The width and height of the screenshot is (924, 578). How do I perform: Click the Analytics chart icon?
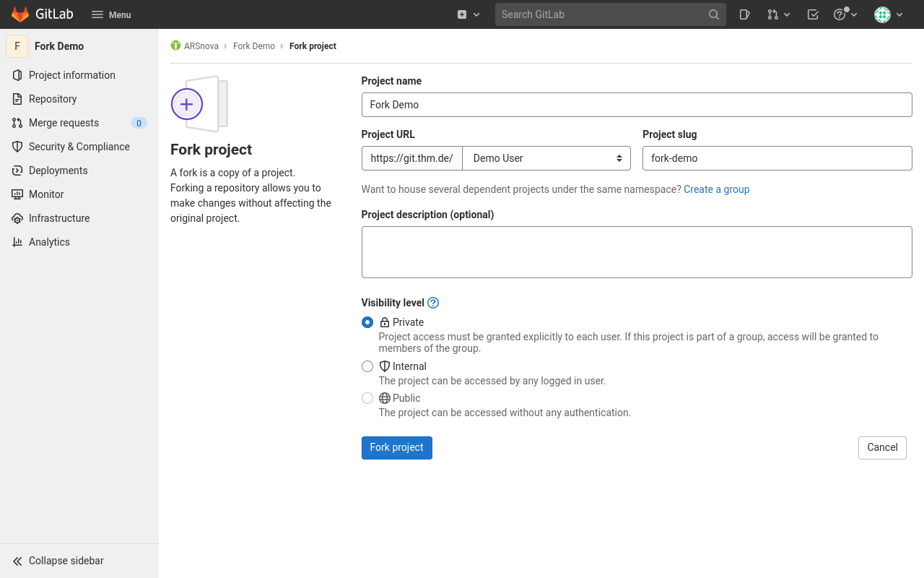[x=17, y=242]
